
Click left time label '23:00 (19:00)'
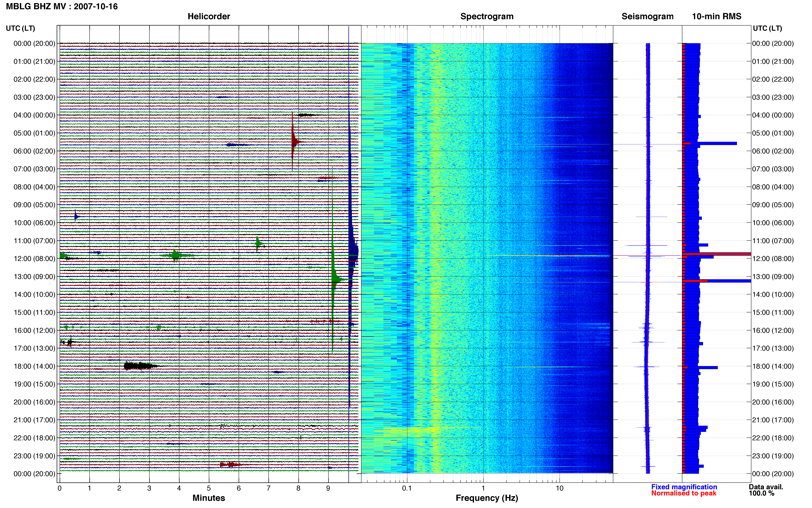[x=34, y=456]
